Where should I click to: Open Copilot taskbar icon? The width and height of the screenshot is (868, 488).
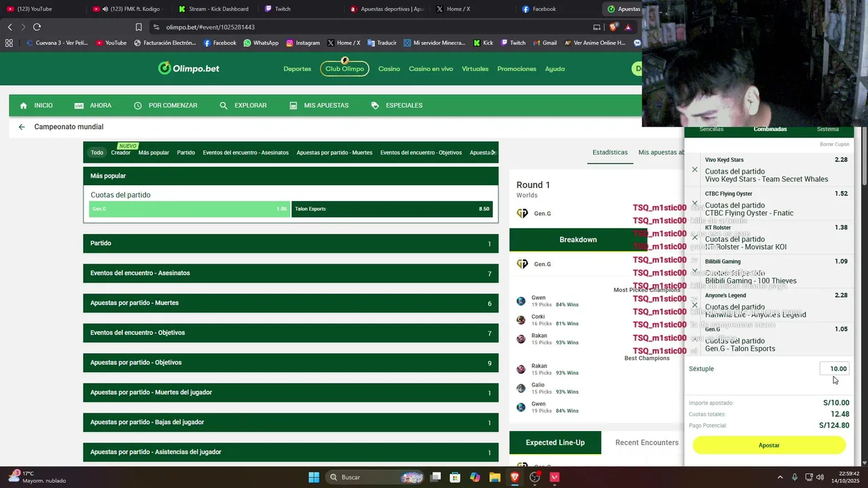pos(475,477)
